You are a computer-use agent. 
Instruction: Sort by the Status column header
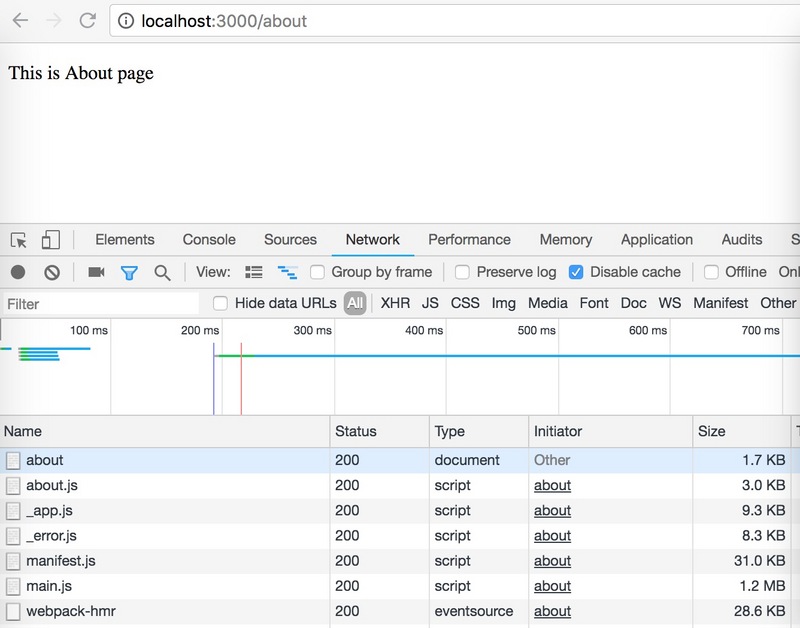(x=380, y=431)
